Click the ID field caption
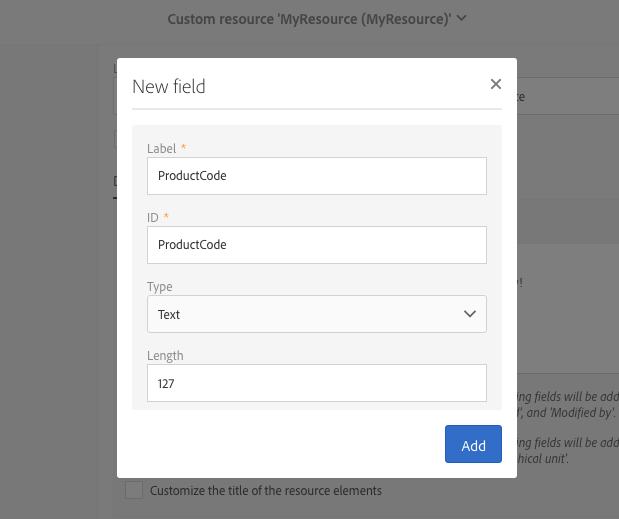 pyautogui.click(x=154, y=217)
